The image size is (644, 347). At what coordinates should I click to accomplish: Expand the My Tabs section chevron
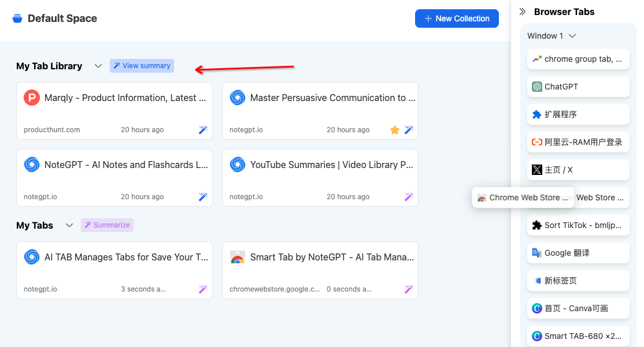[69, 226]
